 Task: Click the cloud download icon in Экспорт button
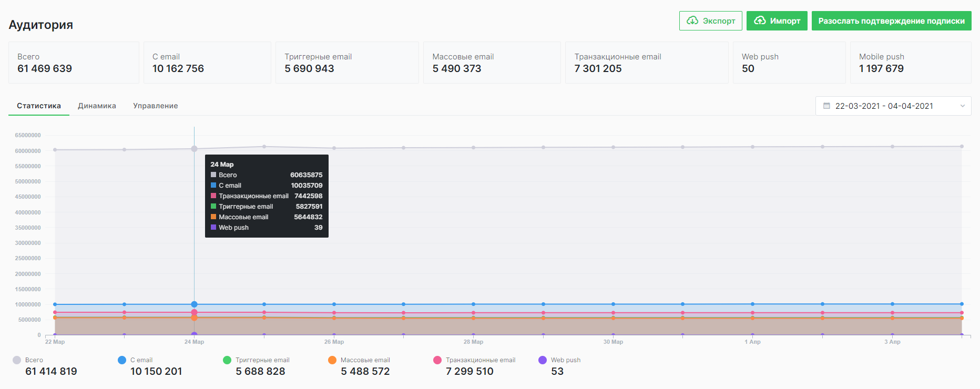692,21
